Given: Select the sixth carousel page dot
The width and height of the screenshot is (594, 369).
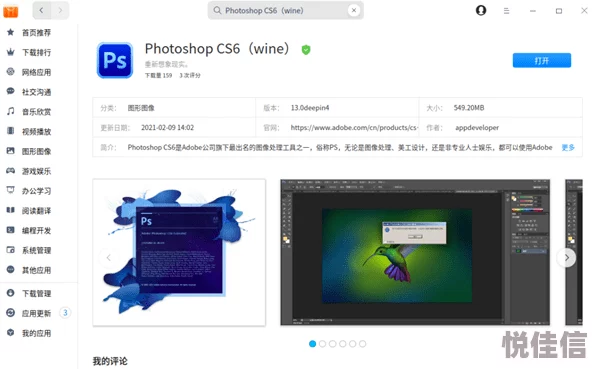Looking at the screenshot, I should pyautogui.click(x=363, y=344).
